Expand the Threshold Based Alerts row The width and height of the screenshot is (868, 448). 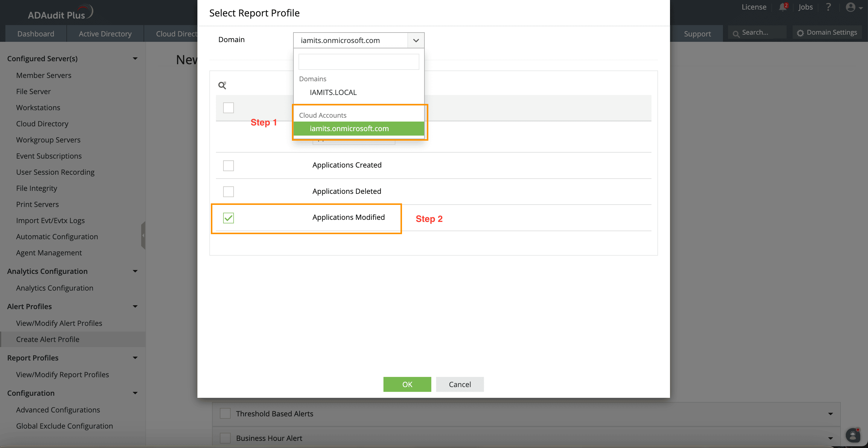click(x=830, y=414)
